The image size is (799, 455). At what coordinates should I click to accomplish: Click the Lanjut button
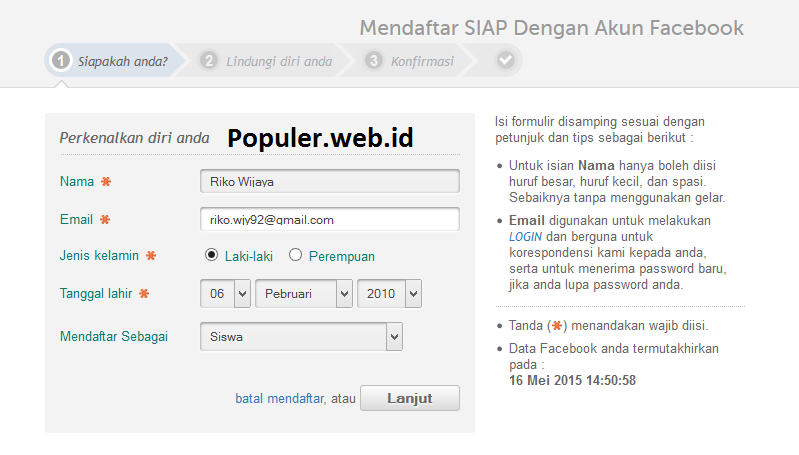(x=410, y=398)
